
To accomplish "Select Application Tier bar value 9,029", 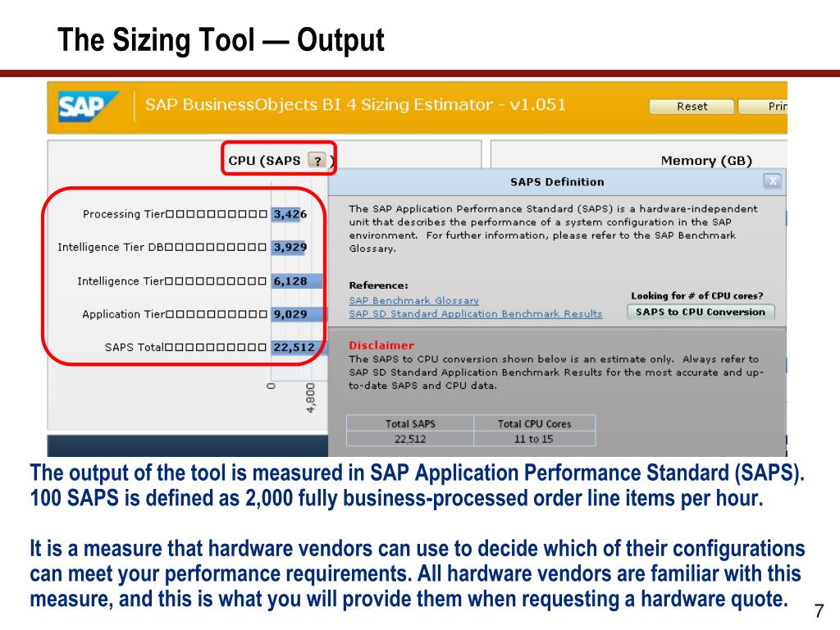I will 299,314.
